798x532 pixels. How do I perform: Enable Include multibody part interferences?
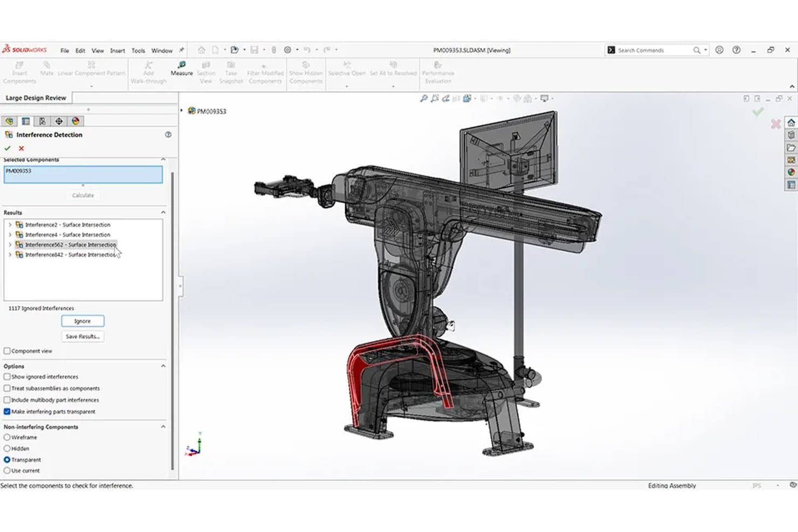click(7, 400)
